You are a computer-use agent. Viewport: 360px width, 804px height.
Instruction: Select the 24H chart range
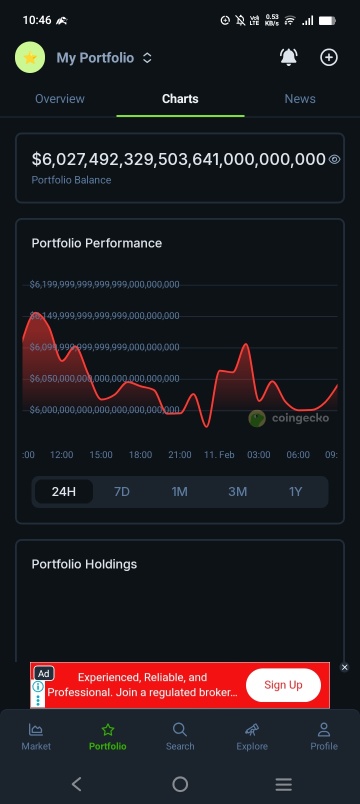64,492
